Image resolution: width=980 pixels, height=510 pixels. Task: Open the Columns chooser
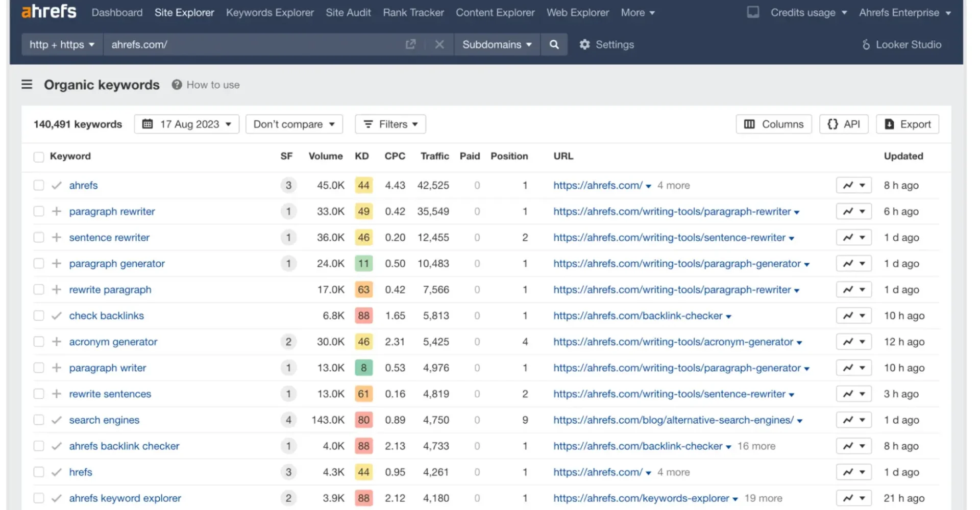click(x=774, y=124)
